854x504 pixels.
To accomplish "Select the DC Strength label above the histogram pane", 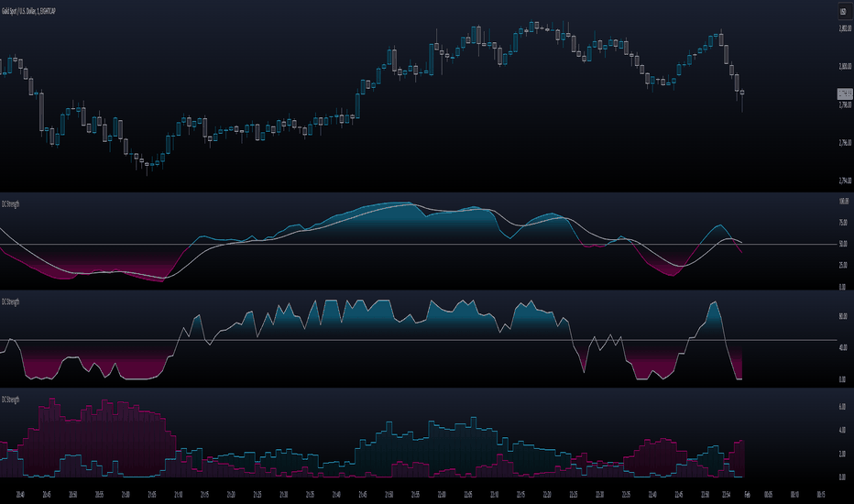I will (x=10, y=400).
